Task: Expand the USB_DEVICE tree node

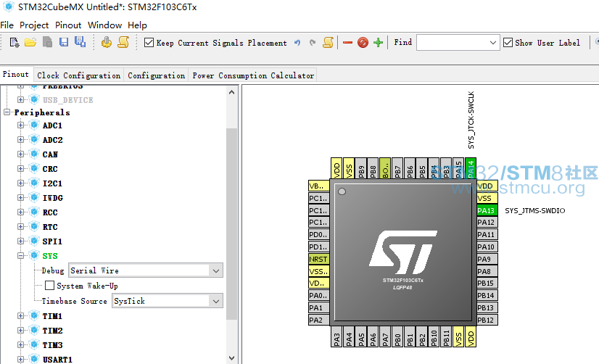Action: click(x=20, y=99)
